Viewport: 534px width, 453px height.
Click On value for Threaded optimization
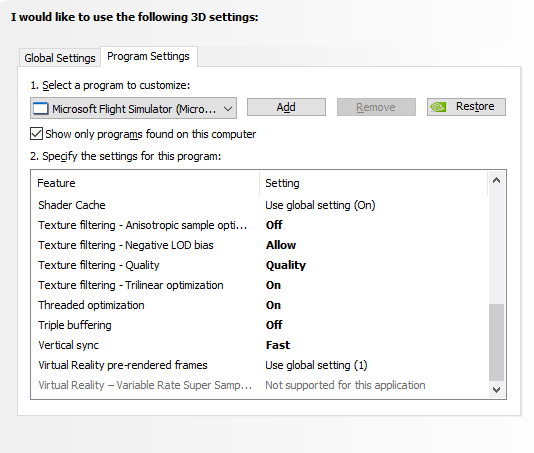click(273, 305)
